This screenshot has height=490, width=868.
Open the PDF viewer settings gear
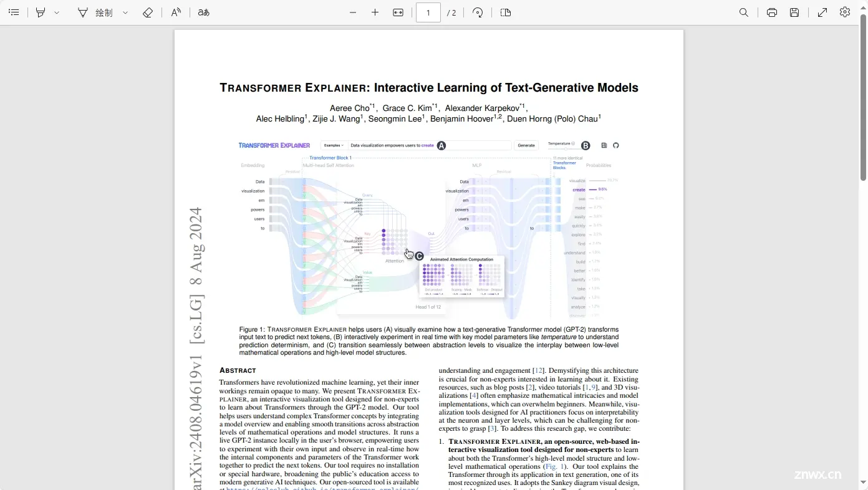(x=845, y=12)
